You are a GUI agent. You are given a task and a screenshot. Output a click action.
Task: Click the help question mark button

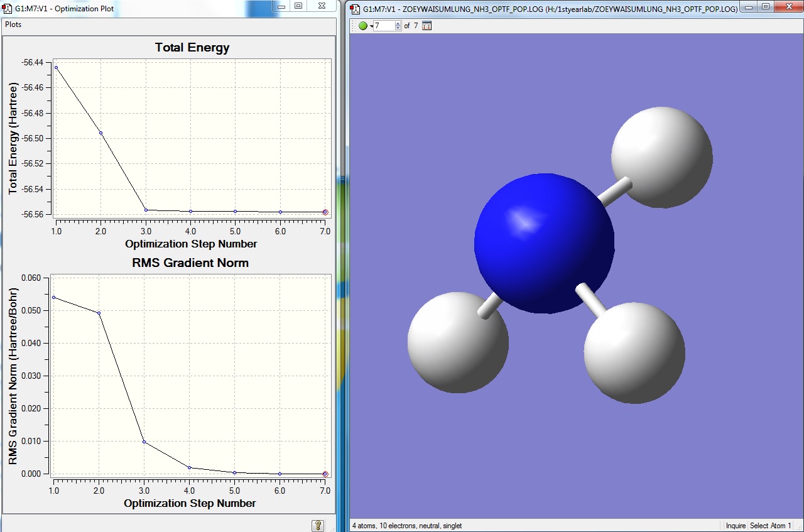pyautogui.click(x=318, y=525)
